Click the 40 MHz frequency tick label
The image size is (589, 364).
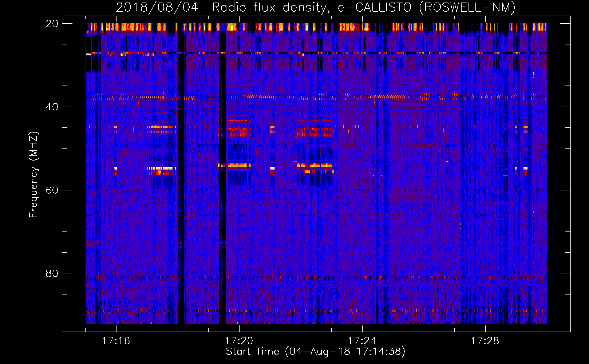pos(52,107)
